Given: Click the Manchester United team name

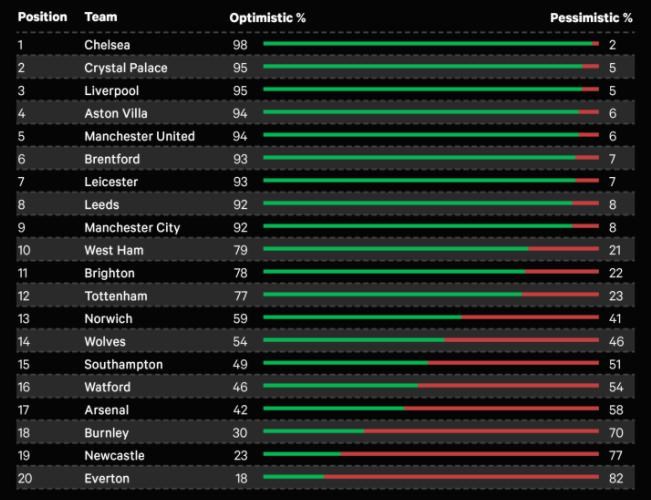Looking at the screenshot, I should tap(139, 136).
